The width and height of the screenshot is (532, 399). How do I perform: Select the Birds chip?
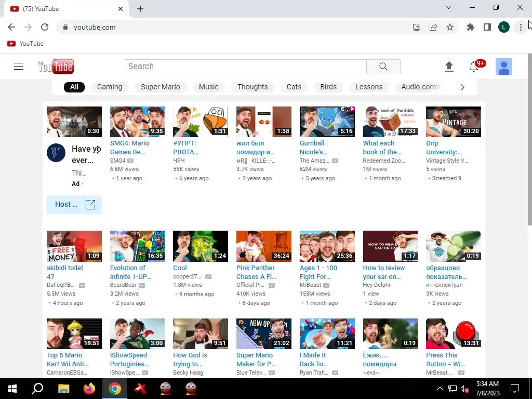328,87
